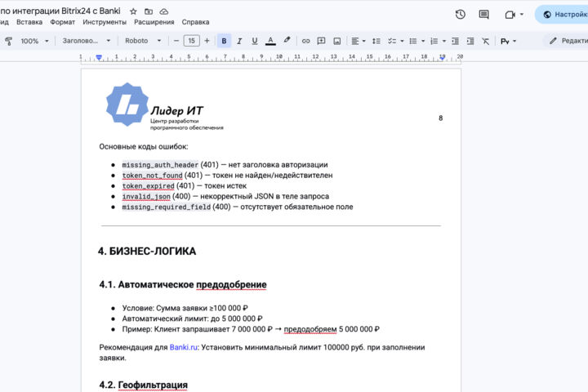Click the right indent marker on ruler

443,57
